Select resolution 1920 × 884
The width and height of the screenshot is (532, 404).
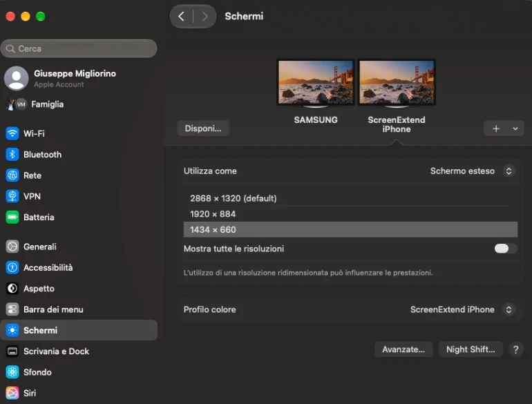350,214
